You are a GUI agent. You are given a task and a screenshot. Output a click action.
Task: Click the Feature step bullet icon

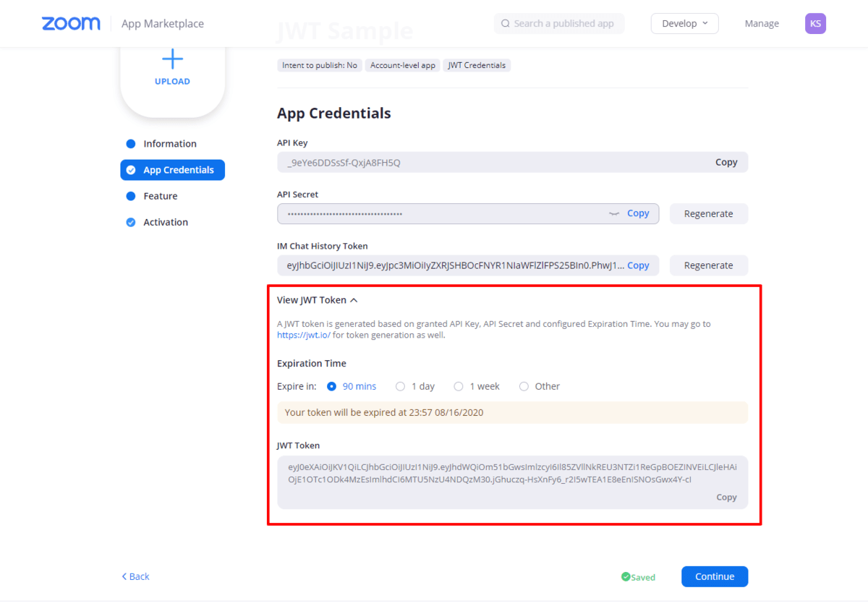(131, 196)
